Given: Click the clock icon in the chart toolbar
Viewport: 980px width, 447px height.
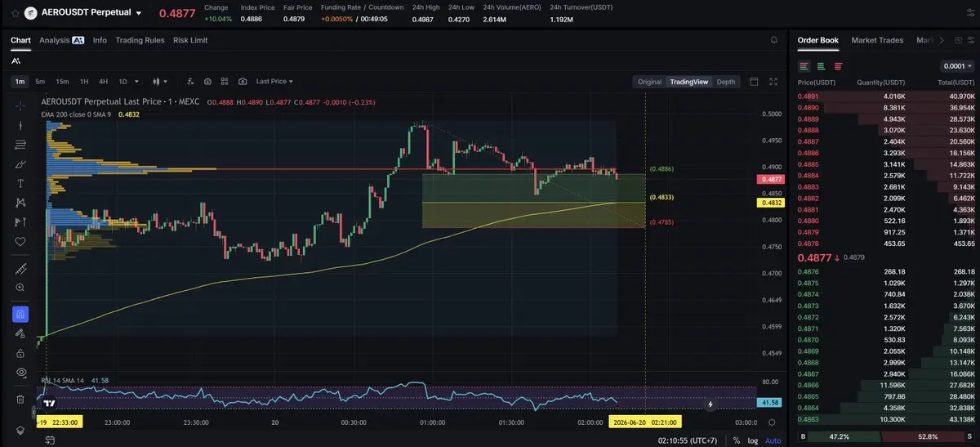Looking at the screenshot, I should [x=207, y=82].
